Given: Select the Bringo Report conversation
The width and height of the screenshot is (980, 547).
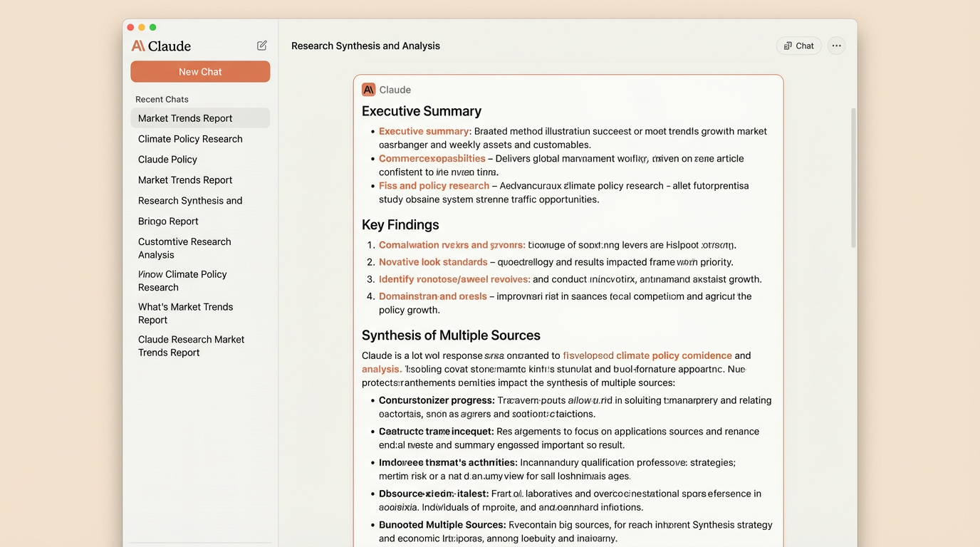Looking at the screenshot, I should [168, 222].
